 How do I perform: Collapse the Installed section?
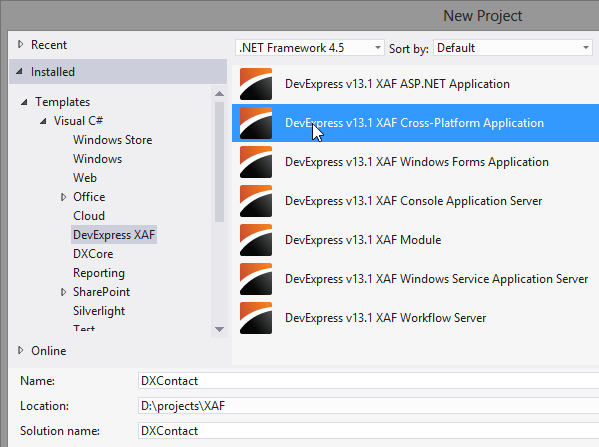click(19, 71)
